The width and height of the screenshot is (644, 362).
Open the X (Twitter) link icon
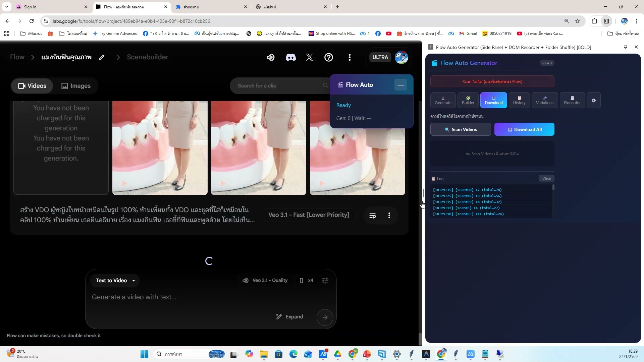[x=309, y=57]
